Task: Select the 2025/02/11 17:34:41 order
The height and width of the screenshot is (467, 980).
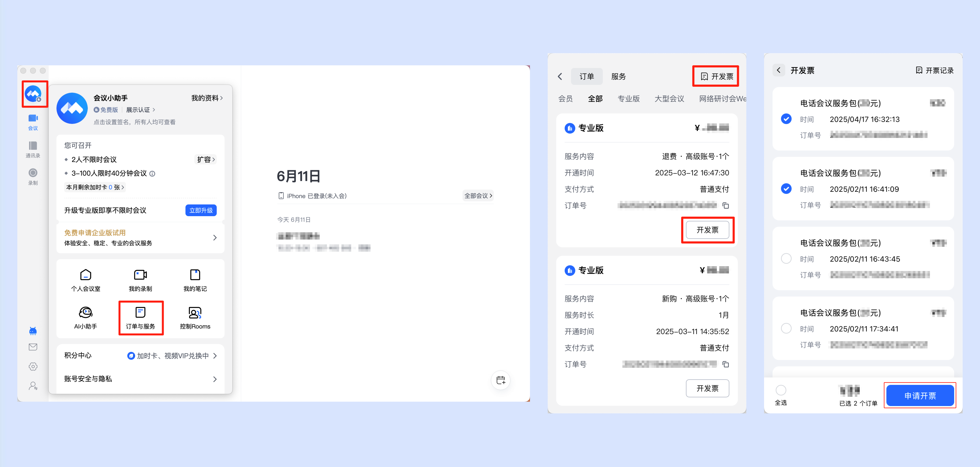Action: pos(786,328)
